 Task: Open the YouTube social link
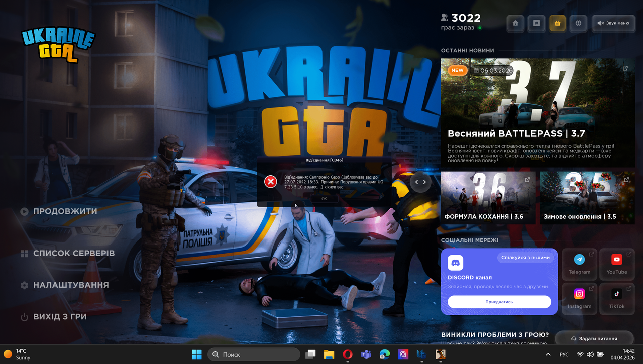pyautogui.click(x=617, y=264)
